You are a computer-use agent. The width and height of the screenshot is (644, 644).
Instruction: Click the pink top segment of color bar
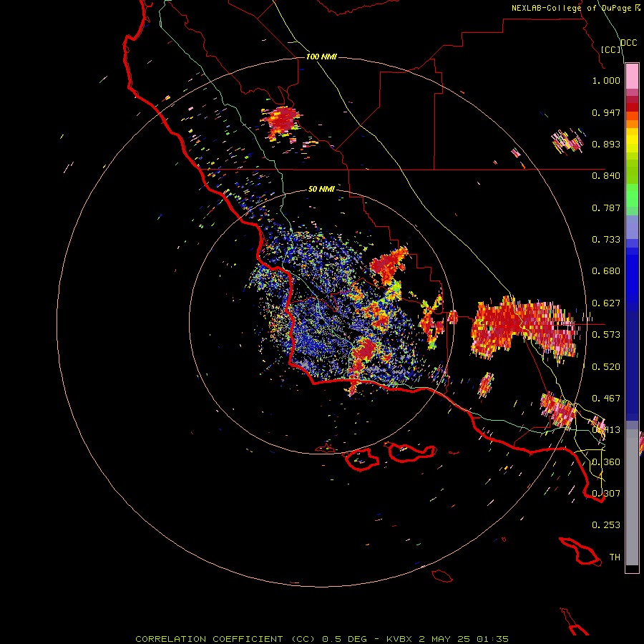[x=632, y=77]
